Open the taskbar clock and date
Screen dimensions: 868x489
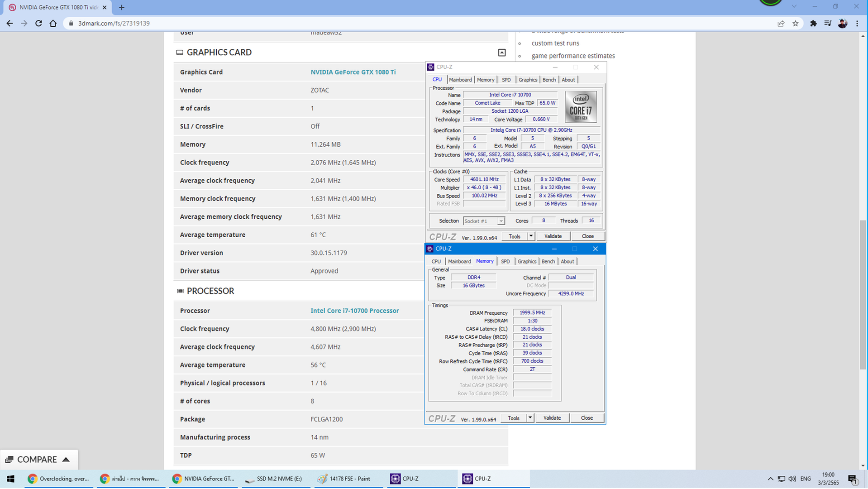pyautogui.click(x=828, y=479)
